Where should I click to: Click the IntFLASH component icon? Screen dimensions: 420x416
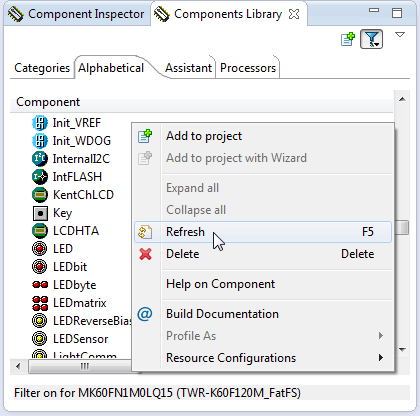click(x=40, y=177)
